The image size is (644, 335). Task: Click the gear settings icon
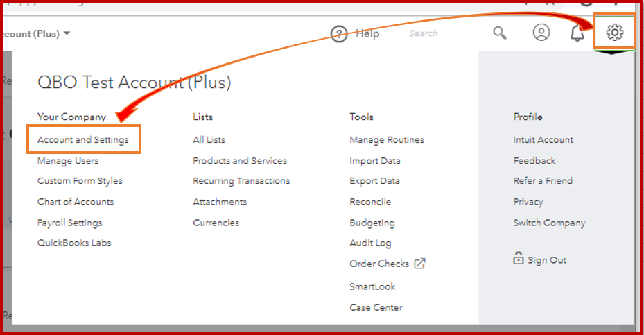point(614,32)
